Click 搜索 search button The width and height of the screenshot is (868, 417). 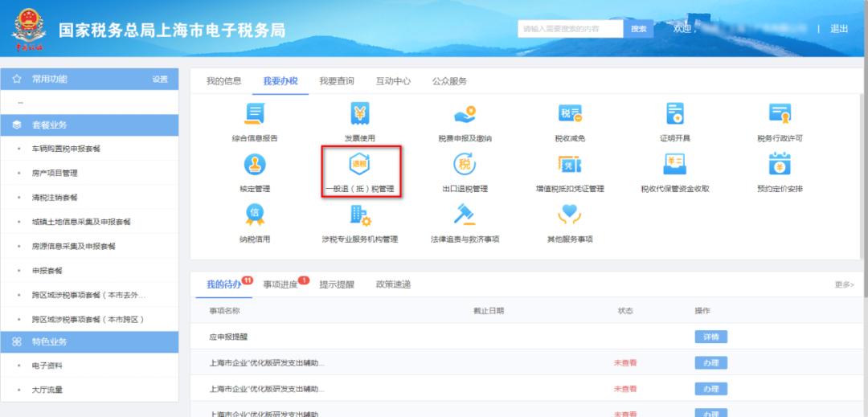[x=637, y=29]
